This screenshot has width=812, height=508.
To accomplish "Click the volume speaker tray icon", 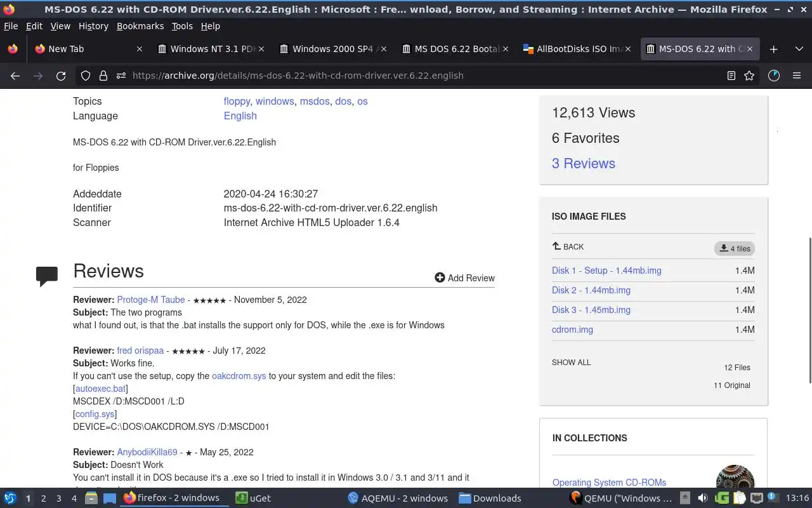I will point(703,498).
